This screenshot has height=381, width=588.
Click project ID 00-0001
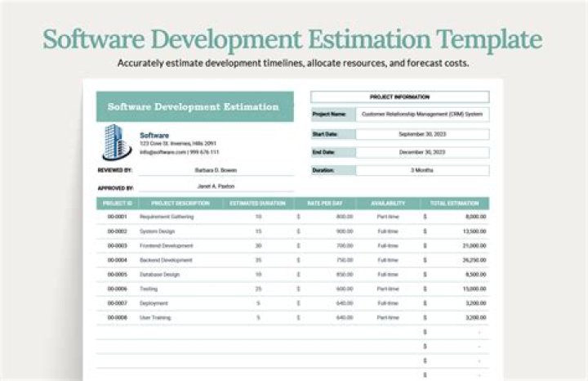(x=118, y=217)
